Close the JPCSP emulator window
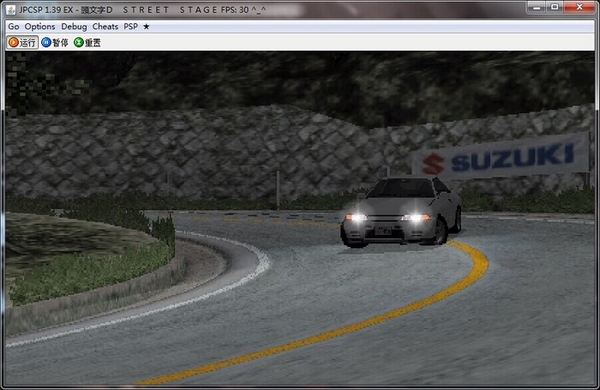The image size is (600, 390). coord(579,7)
